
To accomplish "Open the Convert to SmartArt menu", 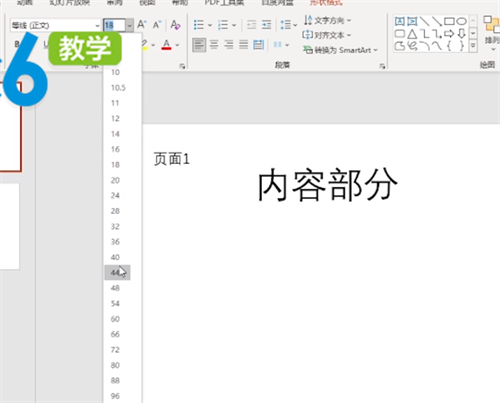I will click(x=340, y=50).
